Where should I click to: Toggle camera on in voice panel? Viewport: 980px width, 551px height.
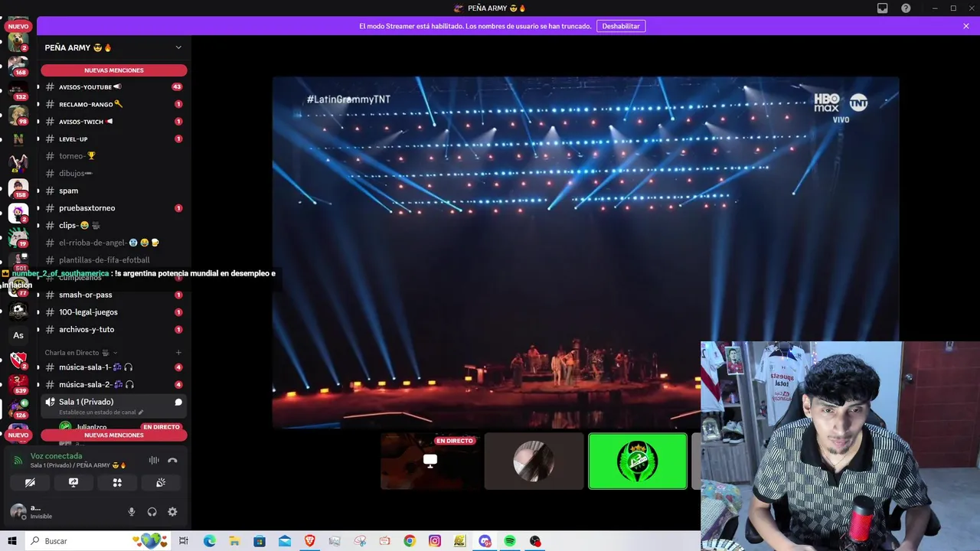coord(30,483)
